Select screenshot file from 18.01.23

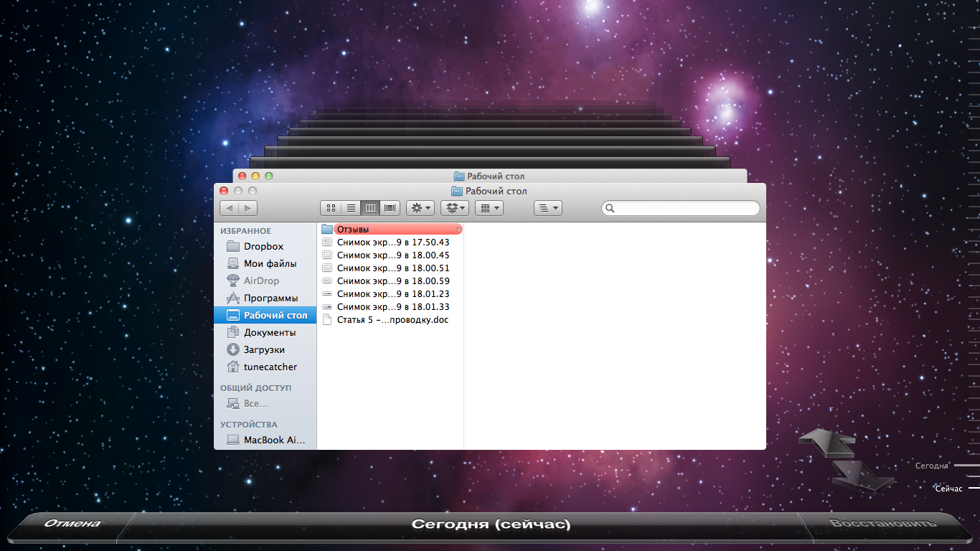click(x=391, y=294)
